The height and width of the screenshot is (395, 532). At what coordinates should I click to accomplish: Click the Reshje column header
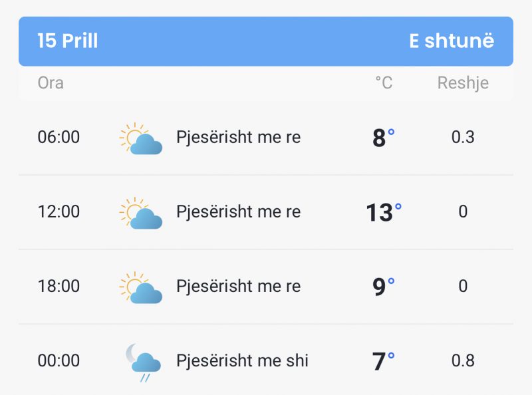[x=463, y=84]
